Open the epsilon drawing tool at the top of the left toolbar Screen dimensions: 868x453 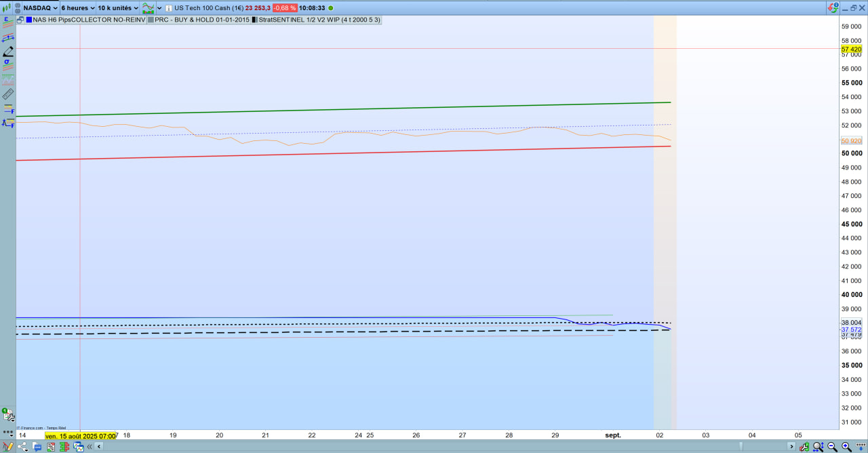coord(7,22)
